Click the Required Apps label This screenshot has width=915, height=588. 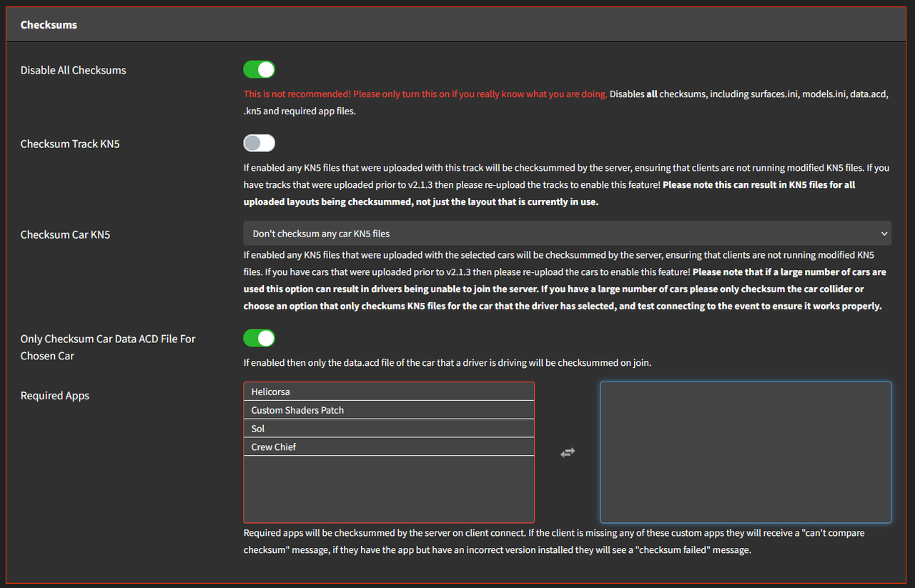tap(55, 395)
